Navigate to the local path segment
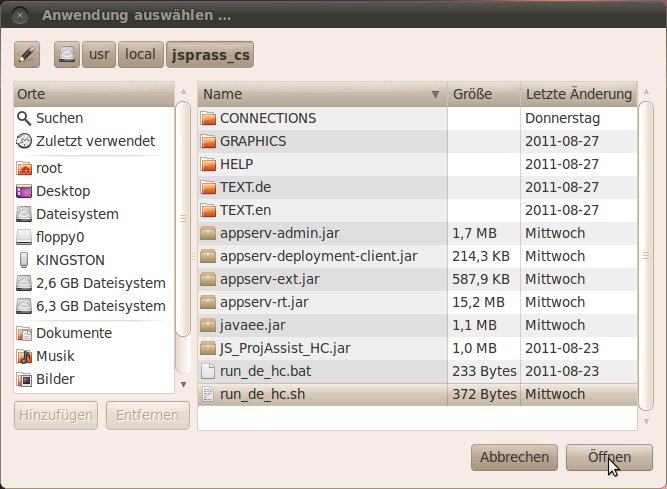Screen dimensions: 667x489 click(x=140, y=55)
